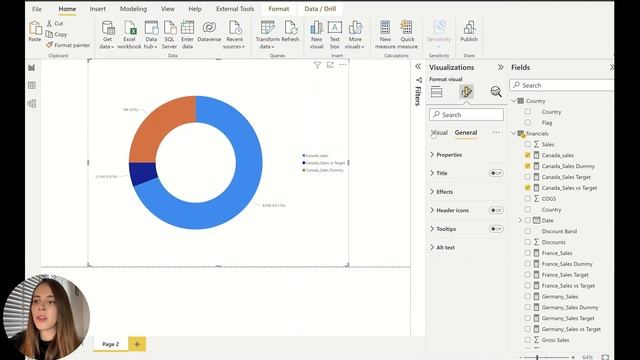640x360 pixels.
Task: Create a Quick measure
Action: coord(407,35)
